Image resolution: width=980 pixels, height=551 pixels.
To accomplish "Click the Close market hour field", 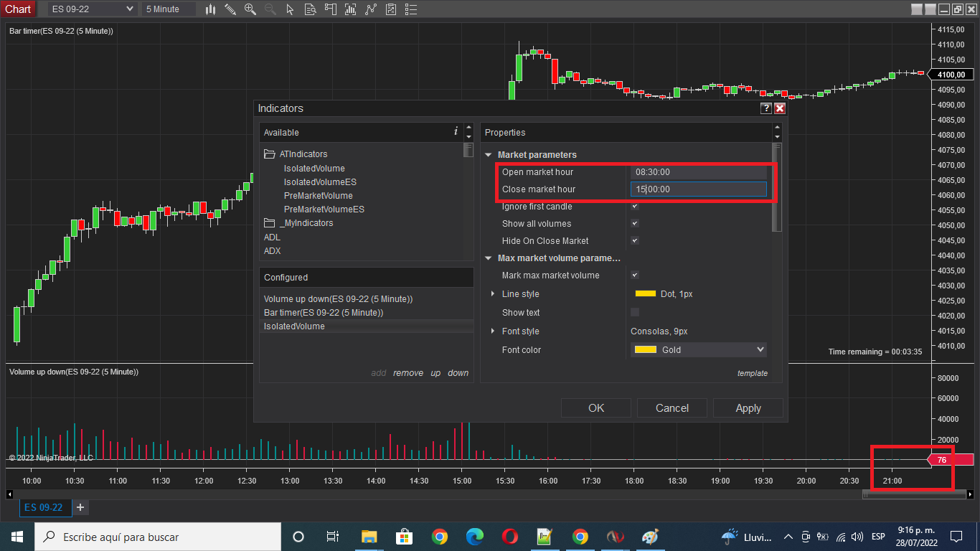I will (x=699, y=189).
